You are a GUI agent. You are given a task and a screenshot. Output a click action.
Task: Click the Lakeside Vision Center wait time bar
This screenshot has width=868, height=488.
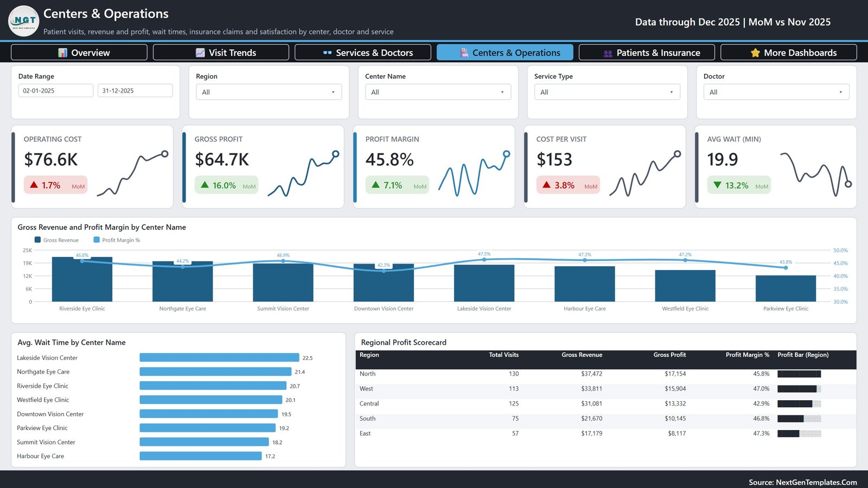click(219, 357)
